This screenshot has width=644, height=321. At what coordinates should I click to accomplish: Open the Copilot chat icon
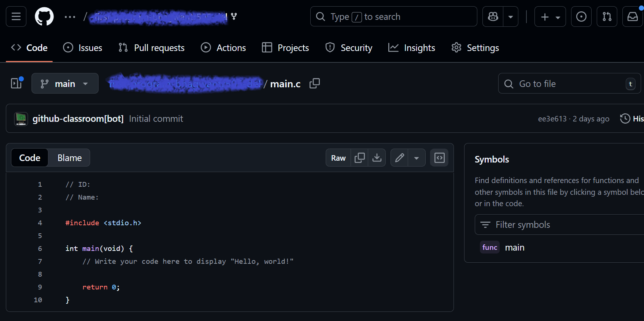point(493,17)
